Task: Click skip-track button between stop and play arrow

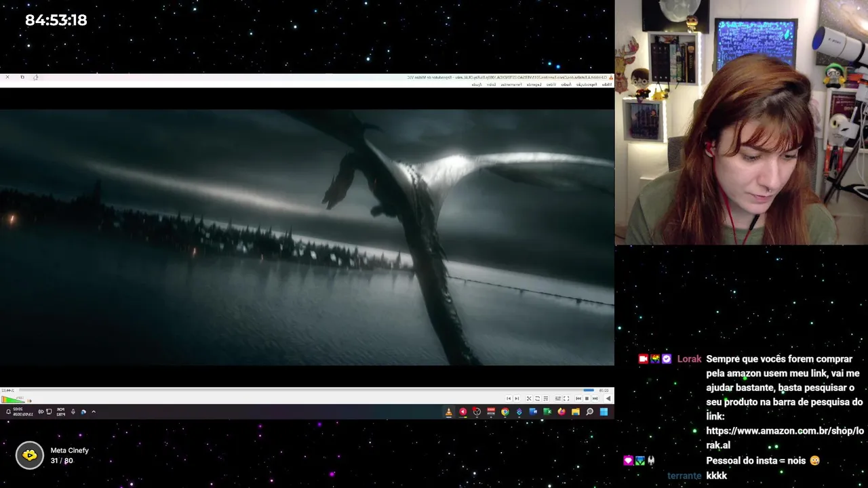Action: click(595, 399)
